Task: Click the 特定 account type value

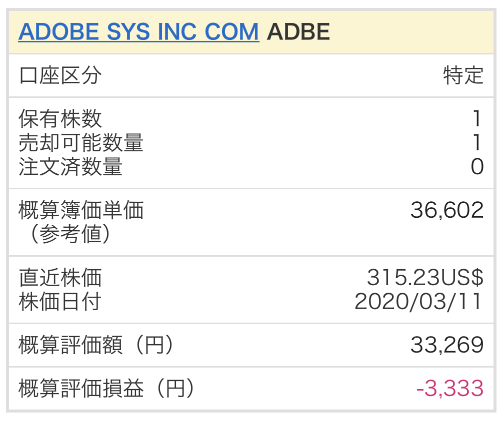Action: [x=463, y=75]
